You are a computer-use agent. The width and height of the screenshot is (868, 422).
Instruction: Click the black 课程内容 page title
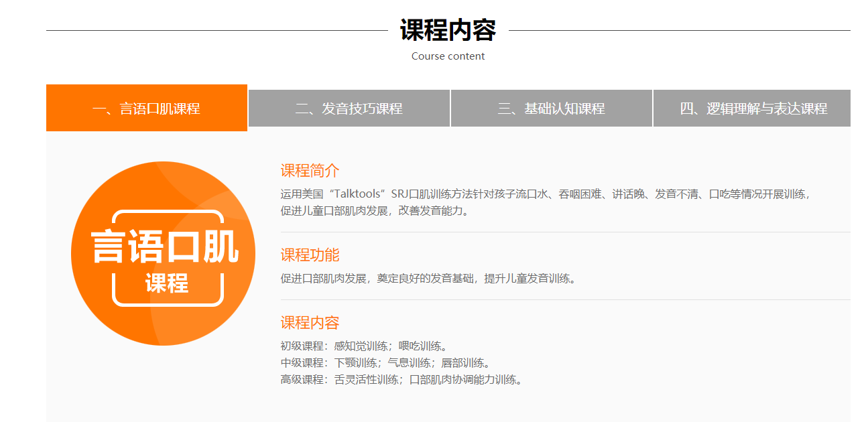point(448,30)
